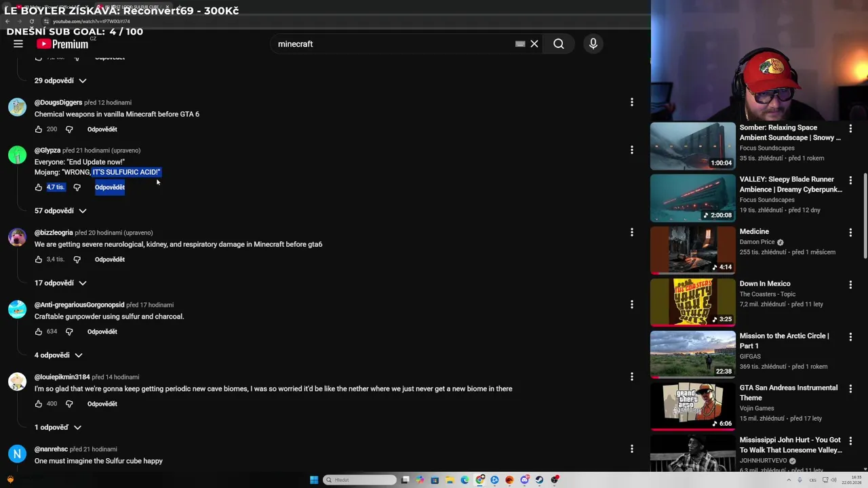Expand the 17 odpovědí replies

click(x=60, y=283)
